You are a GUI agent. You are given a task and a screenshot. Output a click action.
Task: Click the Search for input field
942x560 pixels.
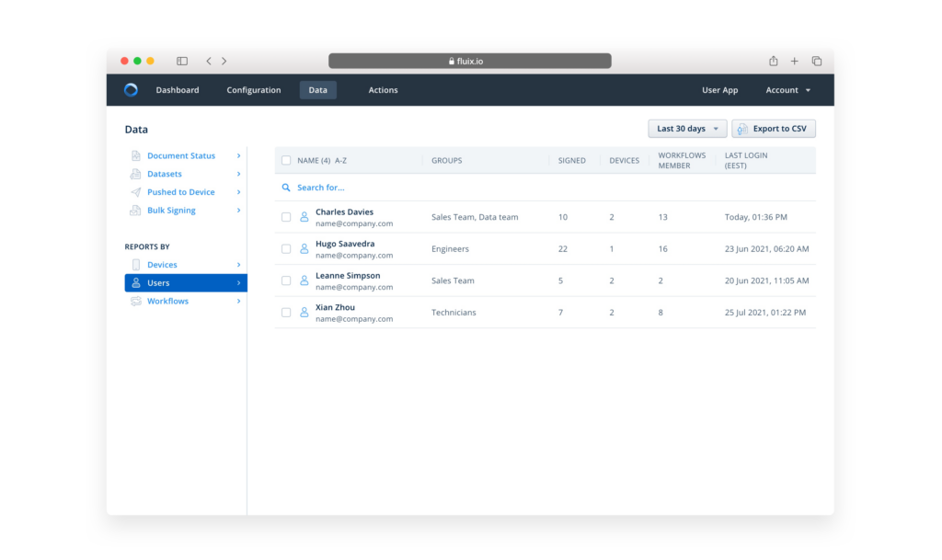tap(331, 187)
